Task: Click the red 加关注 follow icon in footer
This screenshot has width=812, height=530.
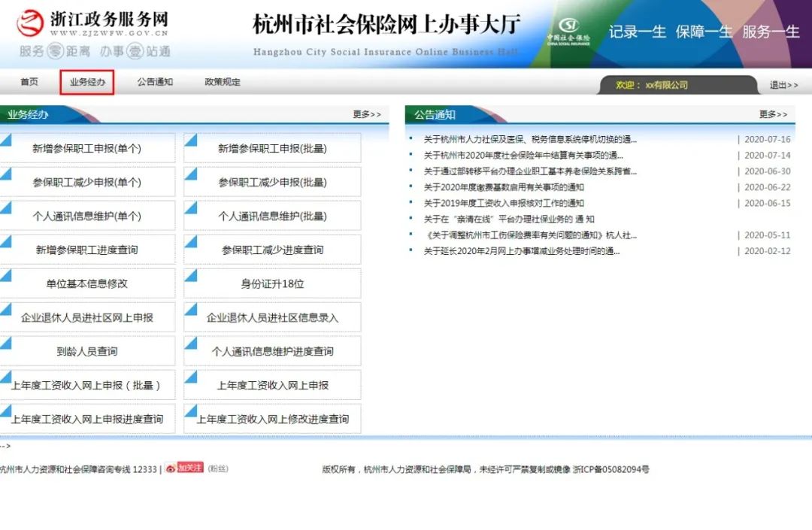Action: tap(186, 468)
